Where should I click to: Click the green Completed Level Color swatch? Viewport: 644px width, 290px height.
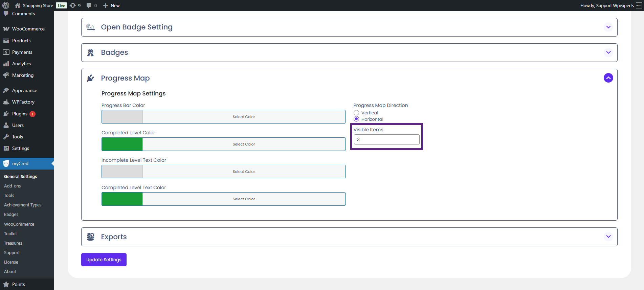click(122, 144)
